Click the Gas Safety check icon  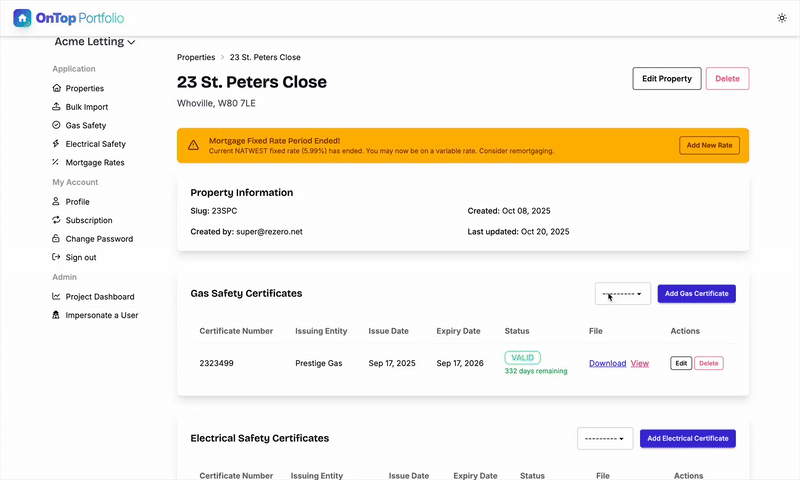pyautogui.click(x=57, y=126)
